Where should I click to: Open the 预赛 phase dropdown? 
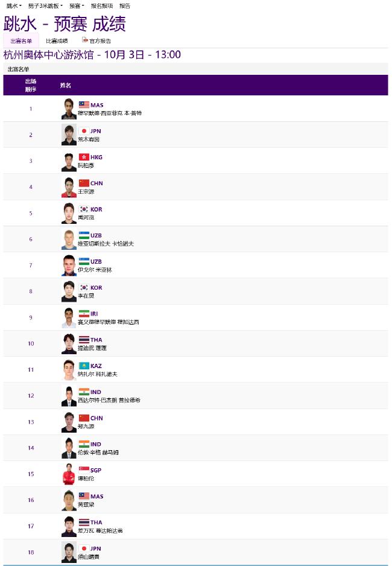(x=77, y=6)
